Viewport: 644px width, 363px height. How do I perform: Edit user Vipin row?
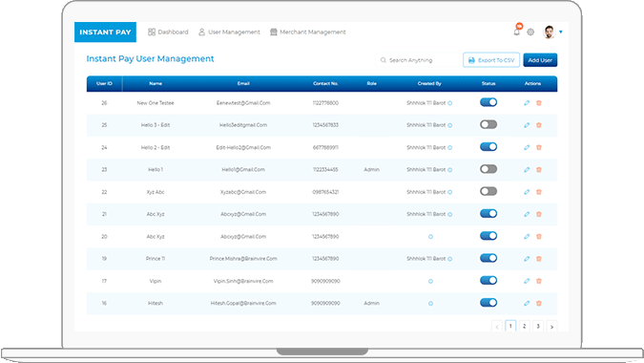[527, 281]
